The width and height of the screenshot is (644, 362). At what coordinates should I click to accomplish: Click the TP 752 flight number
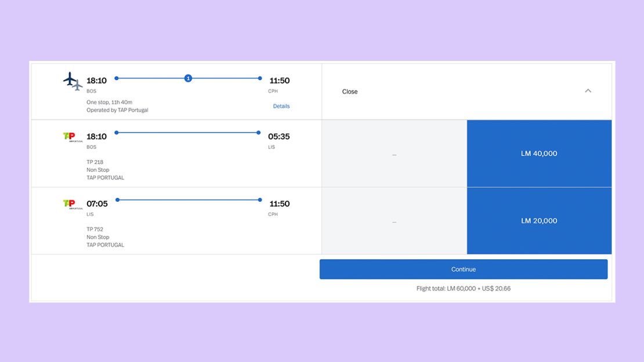pyautogui.click(x=95, y=229)
